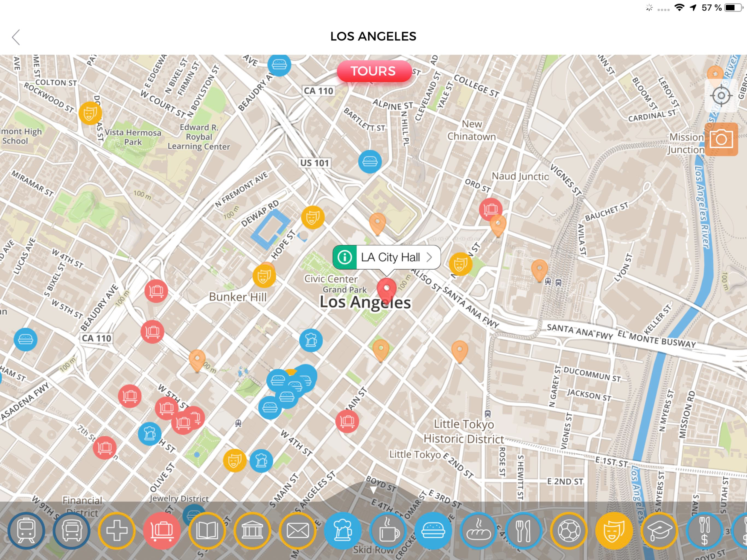Toggle the fork and knife restaurant category
The image size is (747, 560).
click(523, 531)
